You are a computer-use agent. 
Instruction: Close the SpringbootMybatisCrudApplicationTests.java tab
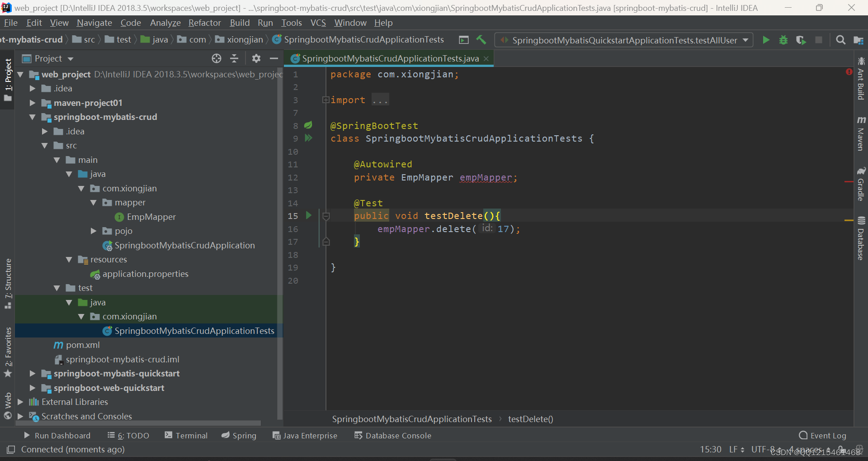click(486, 58)
